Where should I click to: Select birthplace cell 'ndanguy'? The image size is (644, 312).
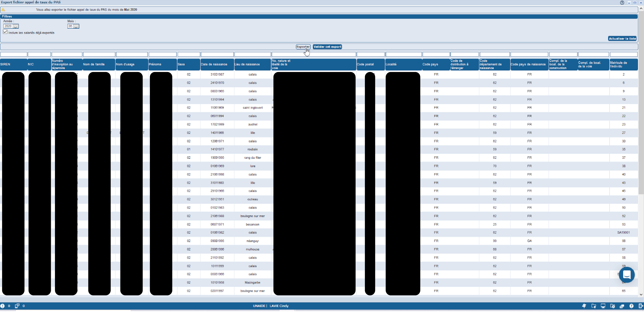(x=253, y=241)
